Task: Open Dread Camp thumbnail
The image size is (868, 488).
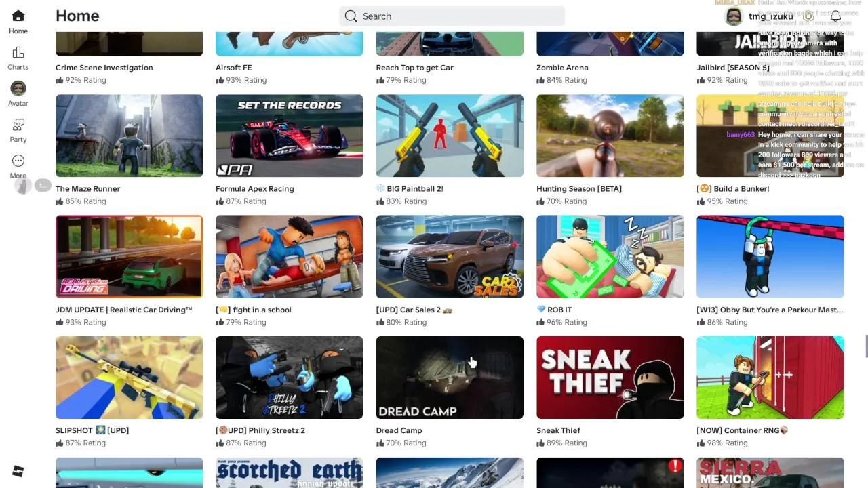Action: (x=450, y=378)
